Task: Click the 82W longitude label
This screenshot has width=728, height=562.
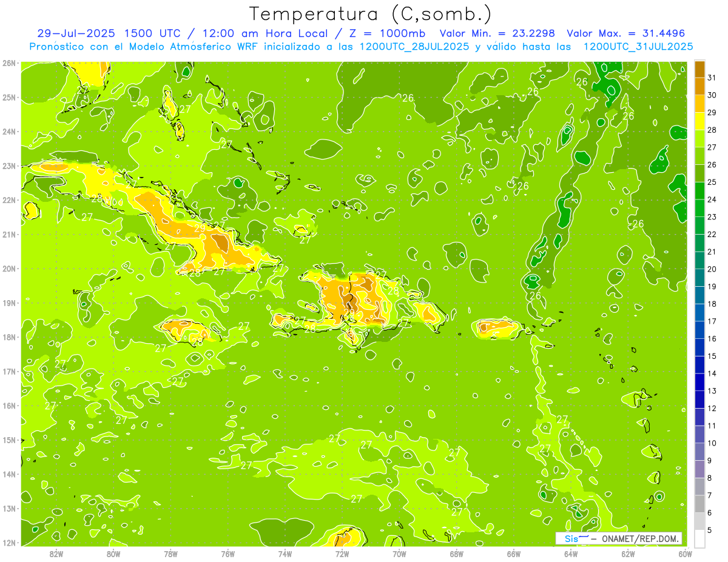Action: [56, 554]
